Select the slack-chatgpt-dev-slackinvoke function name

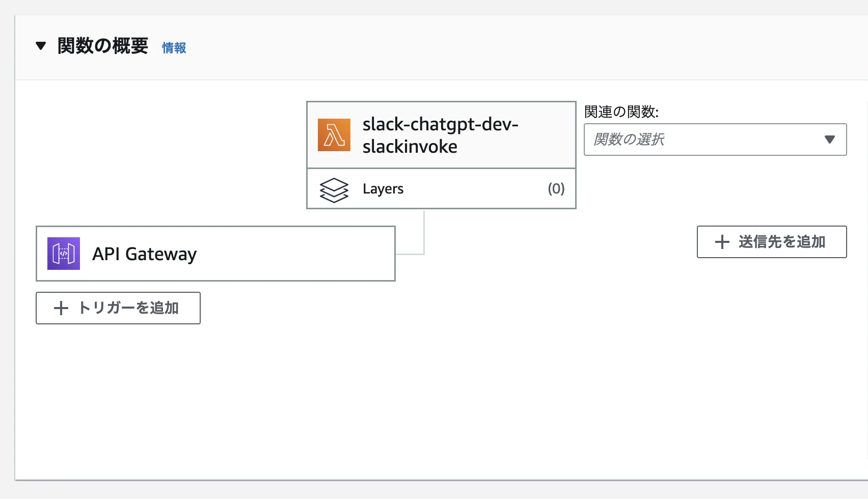[440, 135]
